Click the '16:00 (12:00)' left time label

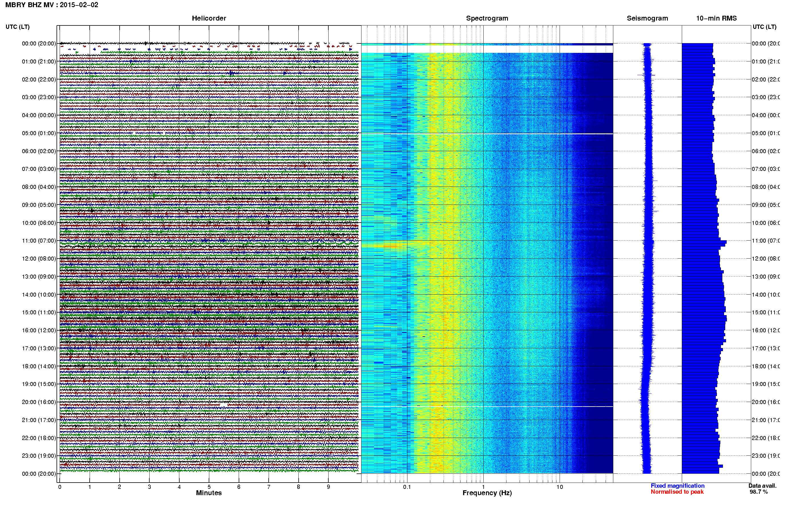pyautogui.click(x=39, y=330)
